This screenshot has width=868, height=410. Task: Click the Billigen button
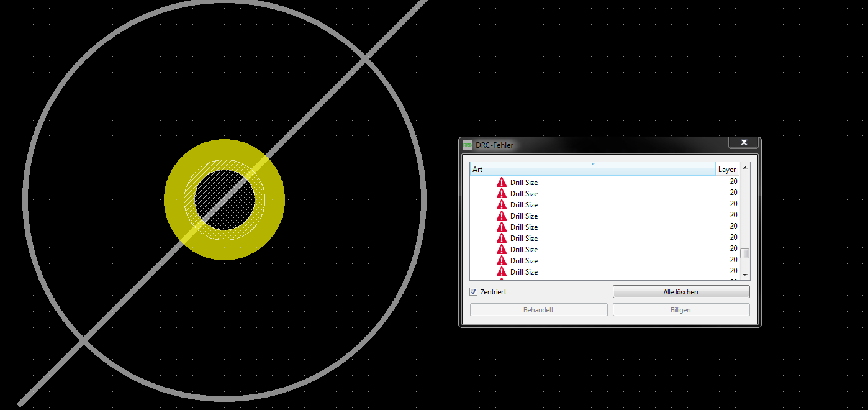pyautogui.click(x=681, y=310)
